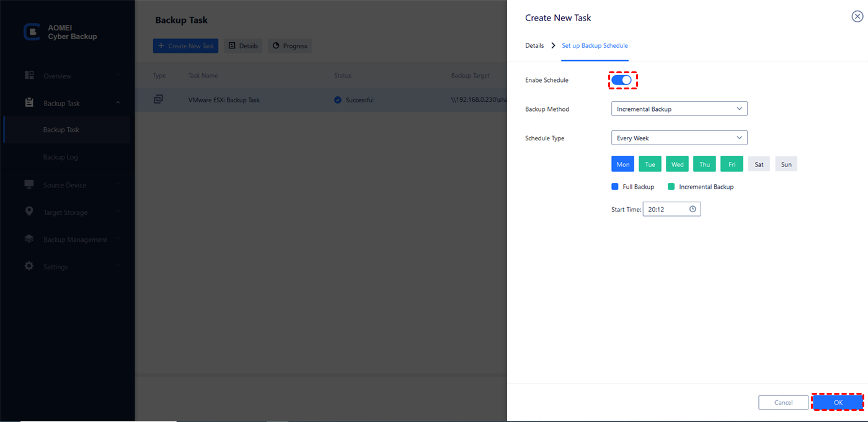This screenshot has width=868, height=422.
Task: Confirm the schedule with OK button
Action: point(838,403)
